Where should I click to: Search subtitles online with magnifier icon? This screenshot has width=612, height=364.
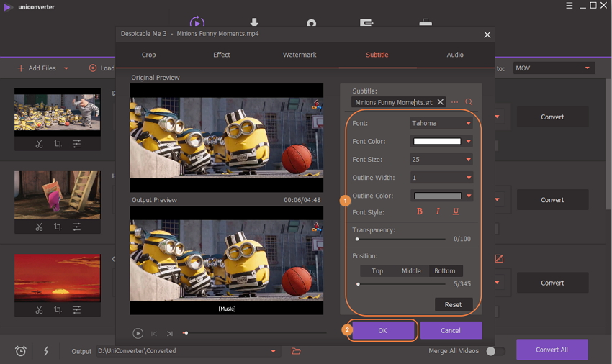coord(469,102)
